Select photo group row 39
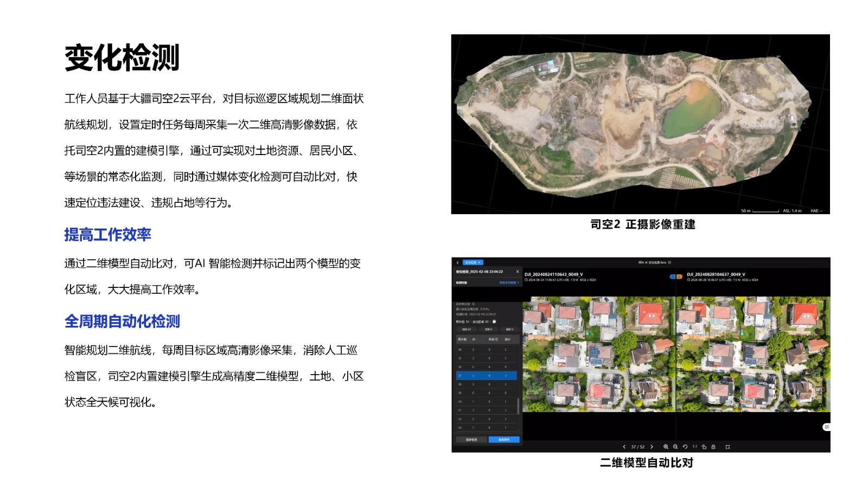Screen dimensions: 868x488 [487, 393]
